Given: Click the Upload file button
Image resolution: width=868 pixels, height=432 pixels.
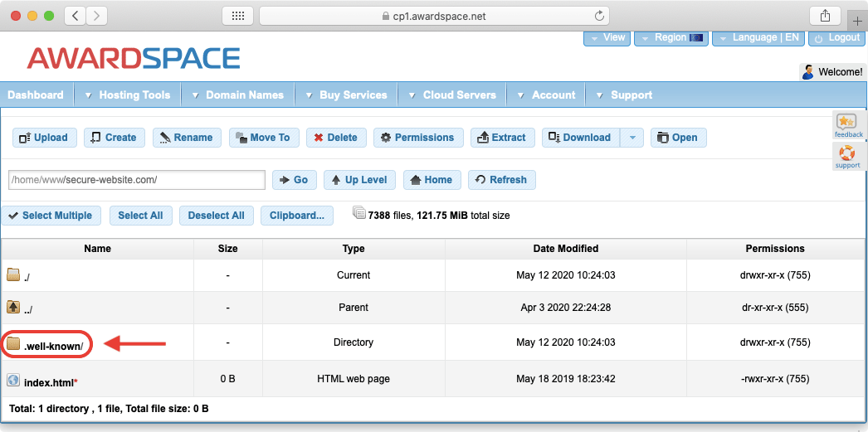Looking at the screenshot, I should [45, 138].
